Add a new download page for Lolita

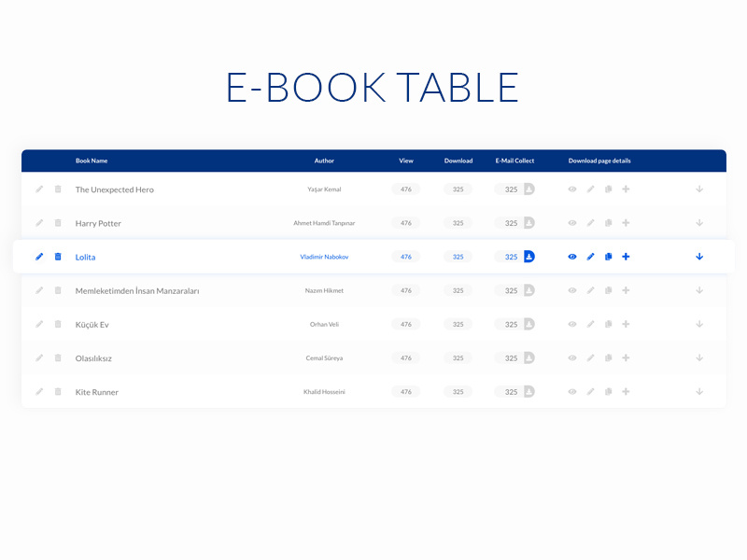pyautogui.click(x=626, y=257)
